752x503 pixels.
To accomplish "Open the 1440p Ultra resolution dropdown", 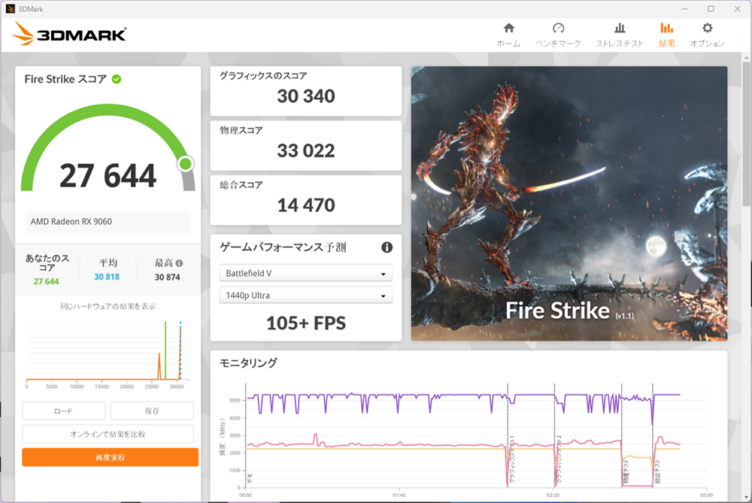I will [305, 296].
